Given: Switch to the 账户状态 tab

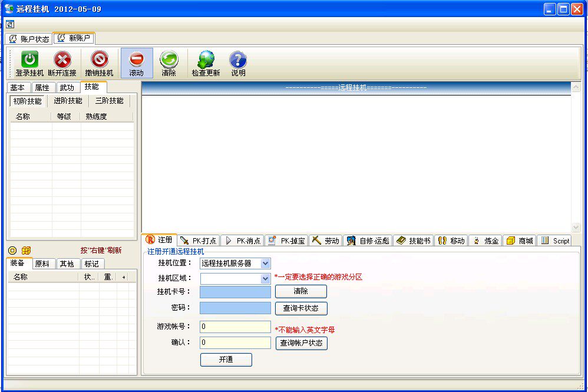Looking at the screenshot, I should (29, 39).
